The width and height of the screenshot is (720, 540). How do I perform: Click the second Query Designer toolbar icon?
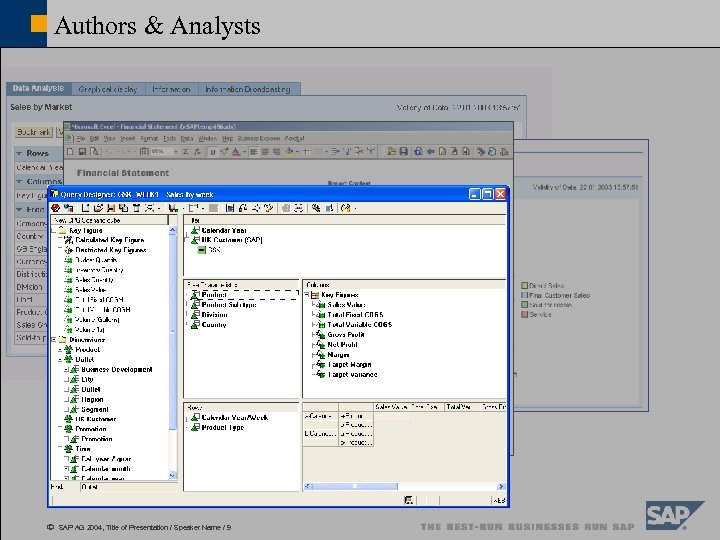[68, 208]
